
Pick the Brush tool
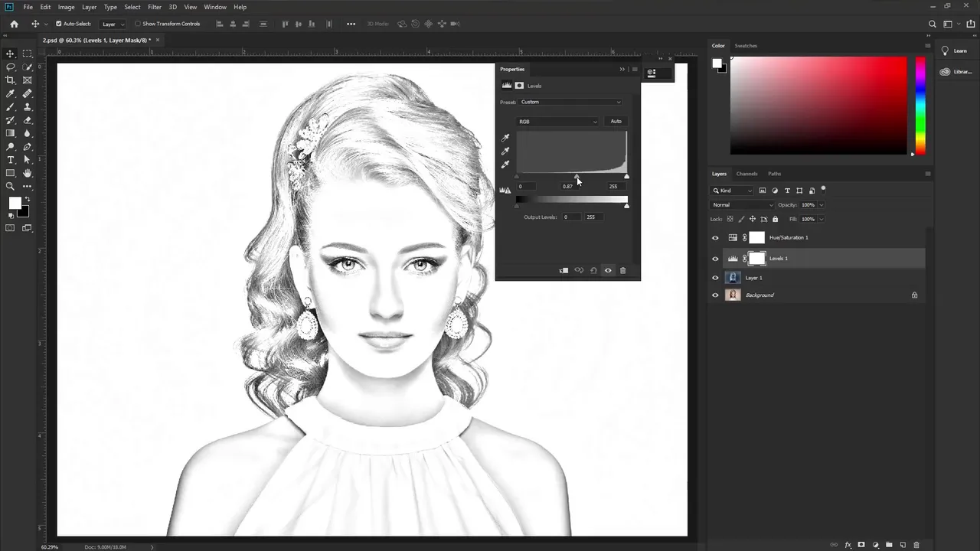tap(11, 106)
